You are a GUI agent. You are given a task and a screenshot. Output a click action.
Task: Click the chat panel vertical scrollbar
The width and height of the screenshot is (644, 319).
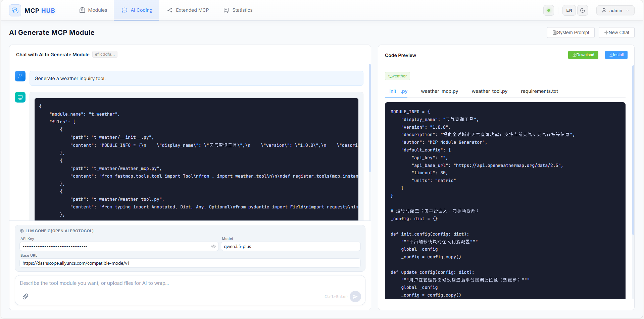(x=370, y=117)
